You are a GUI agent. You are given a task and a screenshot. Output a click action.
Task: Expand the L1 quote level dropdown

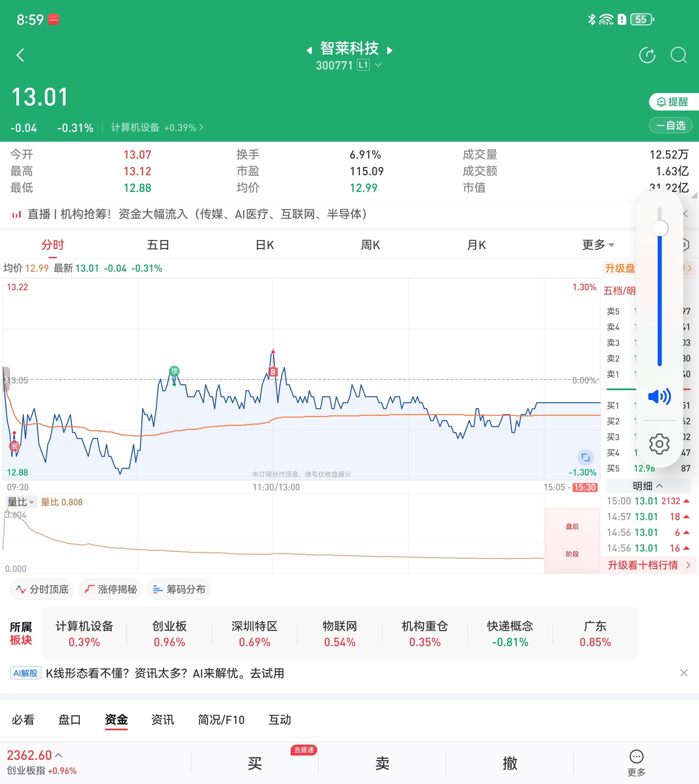[378, 65]
